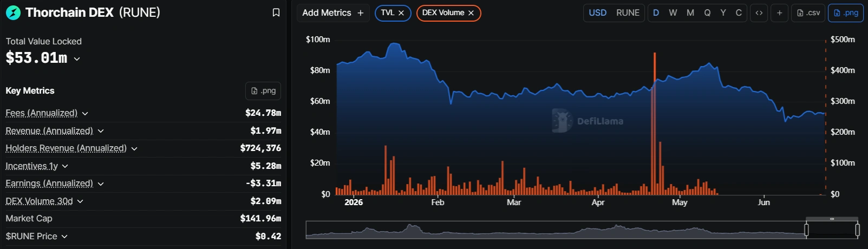This screenshot has height=249, width=868.
Task: Bookmark the Thorchain DEX protocol
Action: point(276,12)
